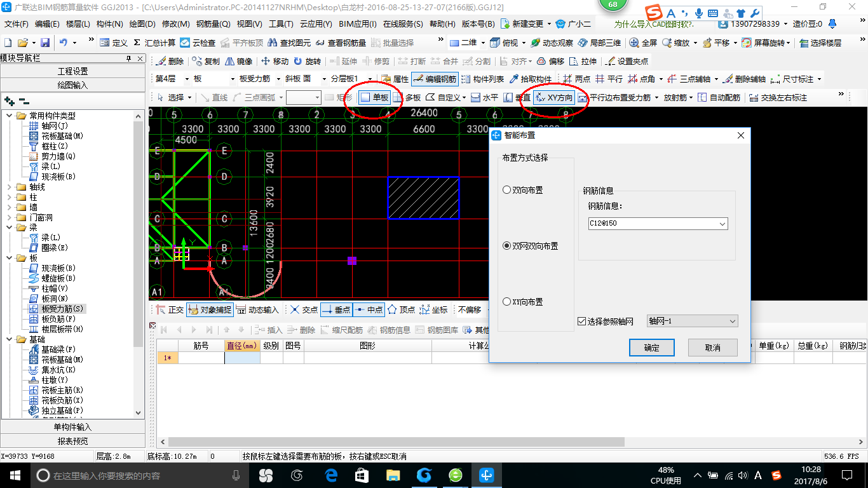Select 双网双向布置 radio option
The image size is (868, 488).
[x=530, y=246]
